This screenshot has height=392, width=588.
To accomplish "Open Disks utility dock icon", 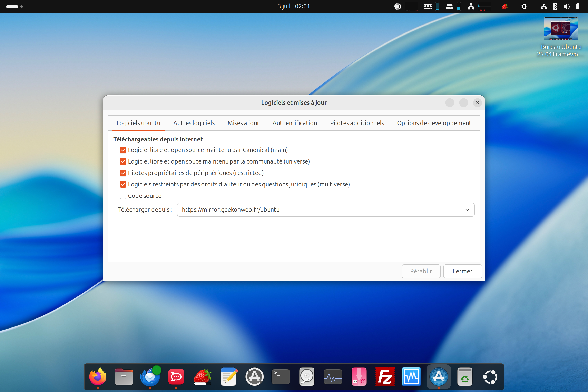I will (307, 376).
